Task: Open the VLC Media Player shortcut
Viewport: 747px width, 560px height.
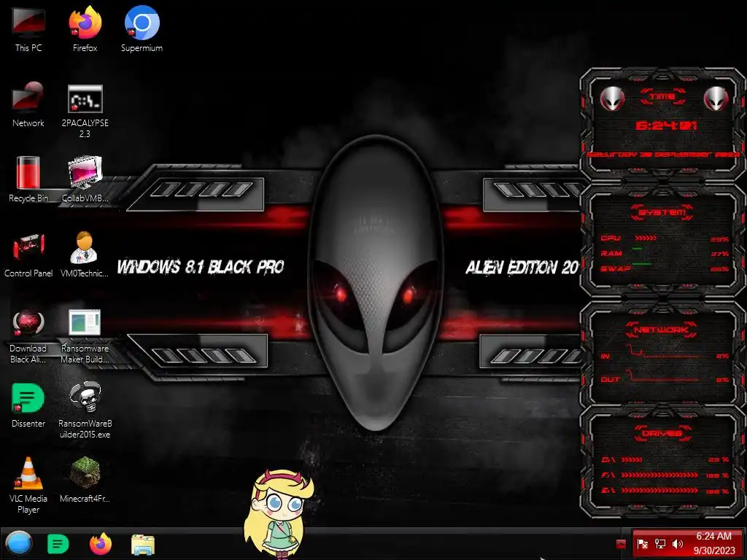Action: (x=28, y=485)
